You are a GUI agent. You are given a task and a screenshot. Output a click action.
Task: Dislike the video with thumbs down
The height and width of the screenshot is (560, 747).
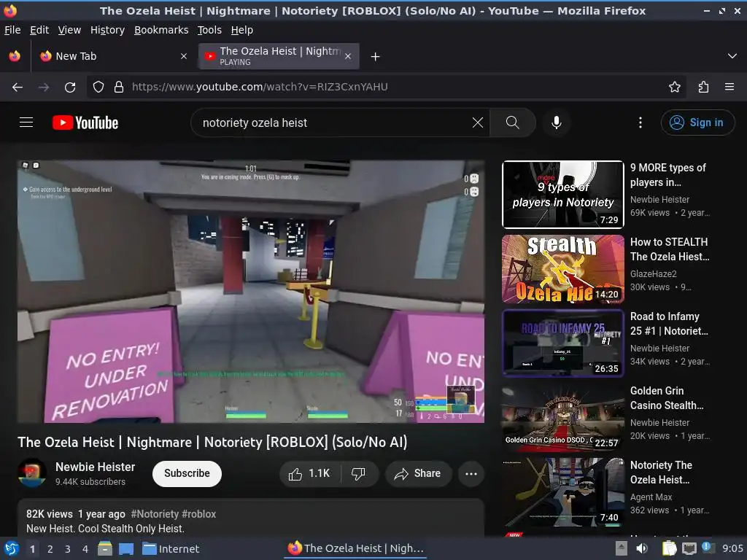[x=359, y=474]
